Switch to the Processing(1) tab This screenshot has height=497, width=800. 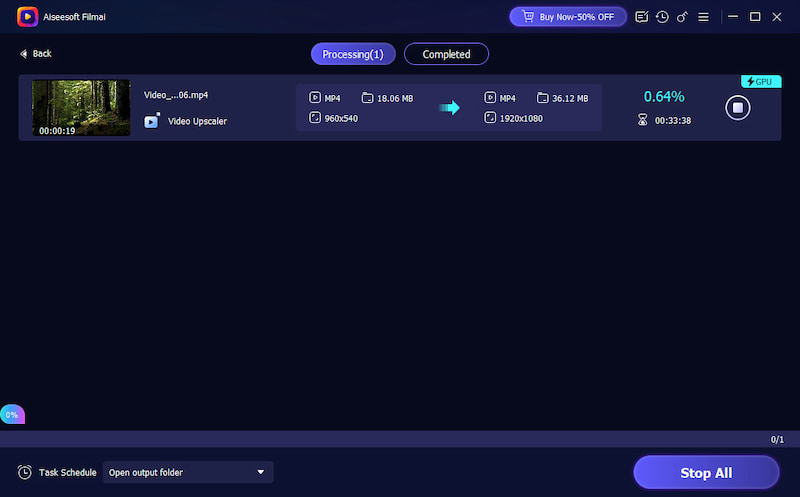(x=353, y=54)
